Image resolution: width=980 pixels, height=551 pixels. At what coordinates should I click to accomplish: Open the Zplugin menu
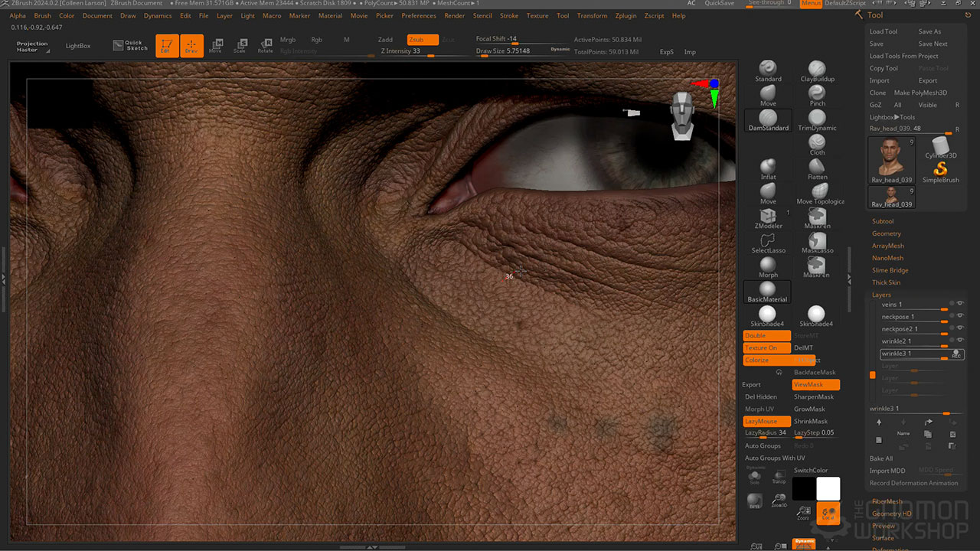click(626, 15)
